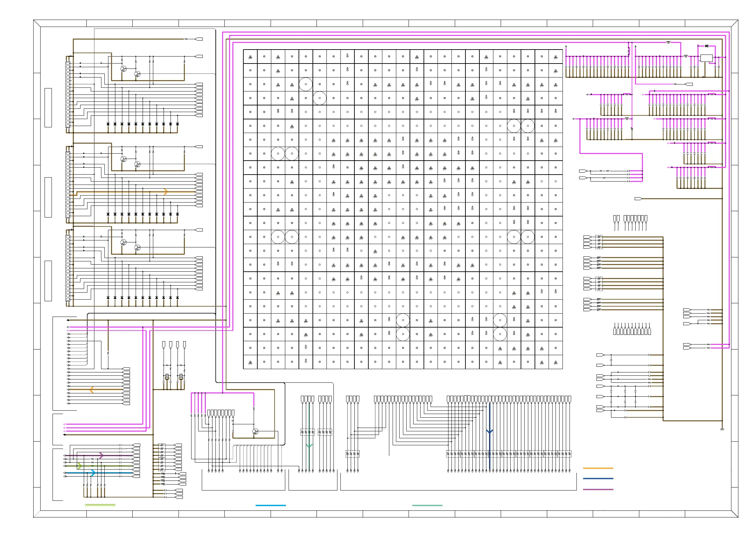
Task: Click the rectangular regulator IC box below the diode
Action: (706, 58)
